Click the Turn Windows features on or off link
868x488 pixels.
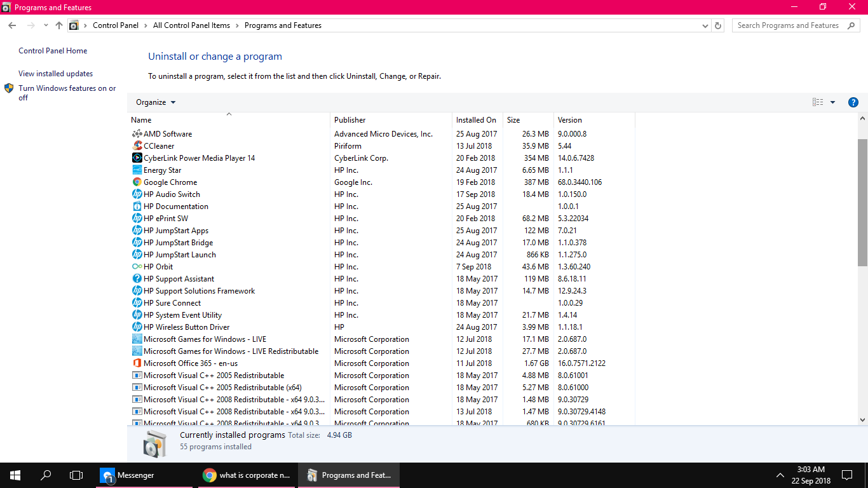(67, 93)
